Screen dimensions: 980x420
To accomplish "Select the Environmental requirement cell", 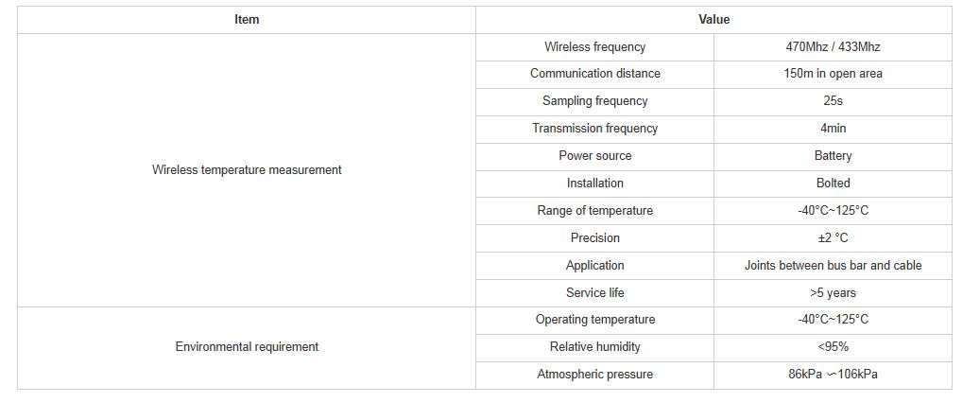I will (247, 347).
